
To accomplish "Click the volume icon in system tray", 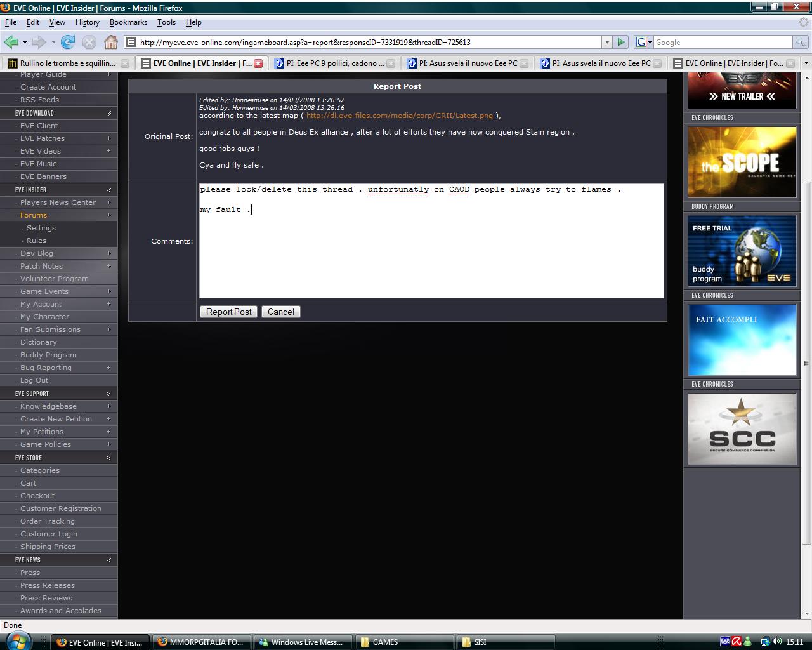I will (777, 642).
